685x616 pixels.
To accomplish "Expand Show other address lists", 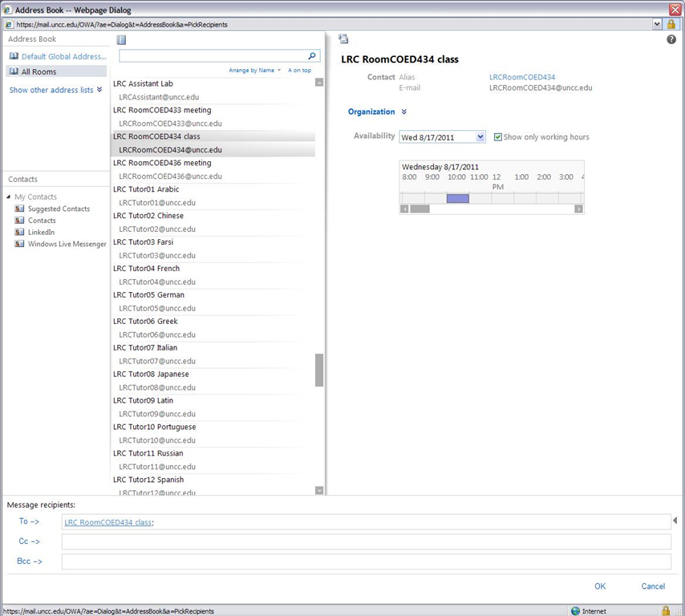I will (99, 90).
